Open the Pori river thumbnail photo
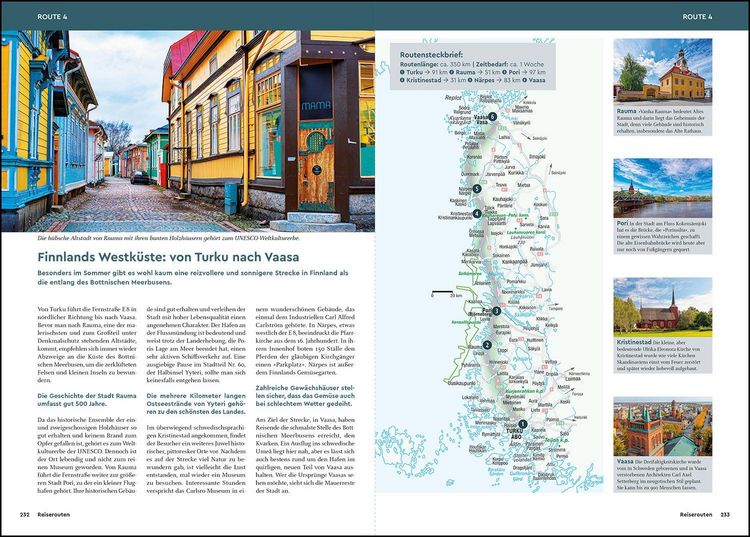Screen dimensions: 750x537 (662, 188)
